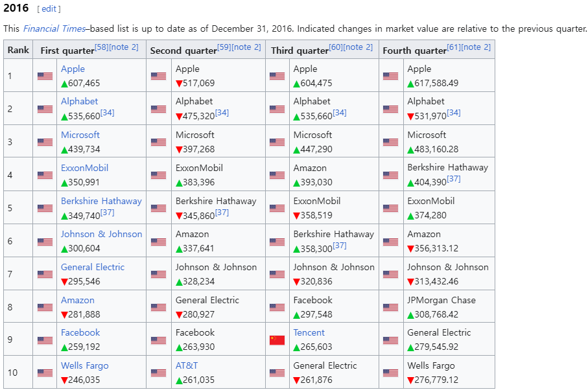The height and width of the screenshot is (392, 588).
Task: Click the US flag beside First quarter Wells Fargo
Action: 45,373
